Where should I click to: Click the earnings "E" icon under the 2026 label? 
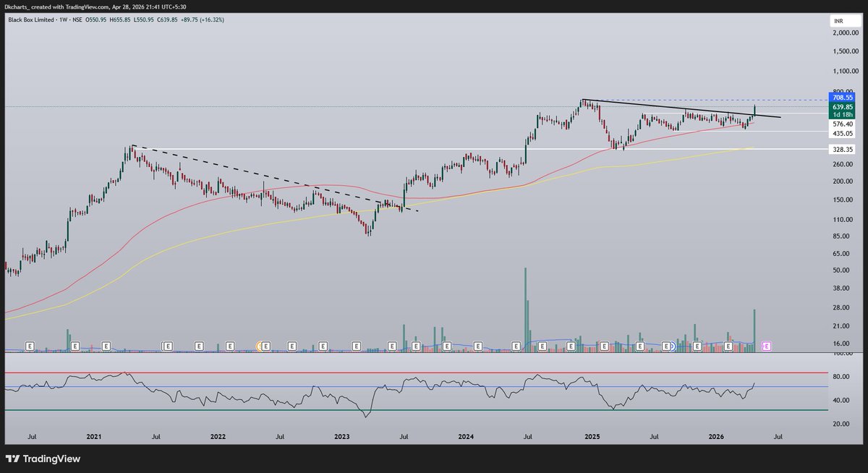point(728,346)
